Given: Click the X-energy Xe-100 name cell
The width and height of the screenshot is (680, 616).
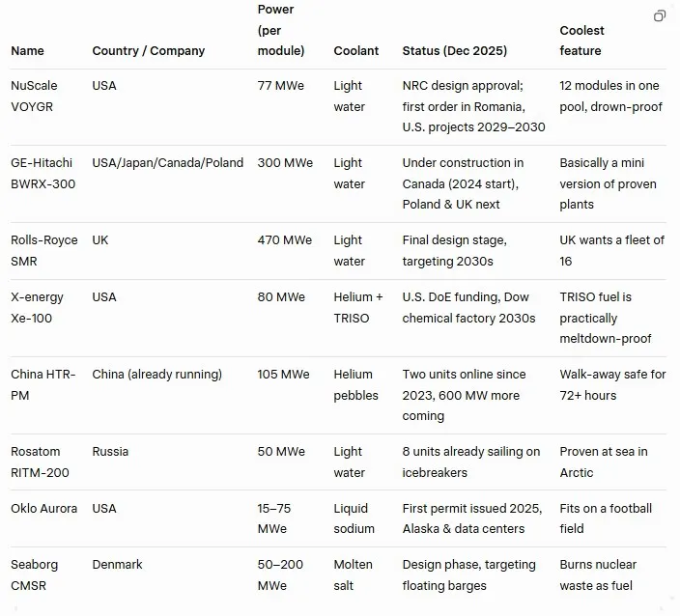Looking at the screenshot, I should click(39, 307).
